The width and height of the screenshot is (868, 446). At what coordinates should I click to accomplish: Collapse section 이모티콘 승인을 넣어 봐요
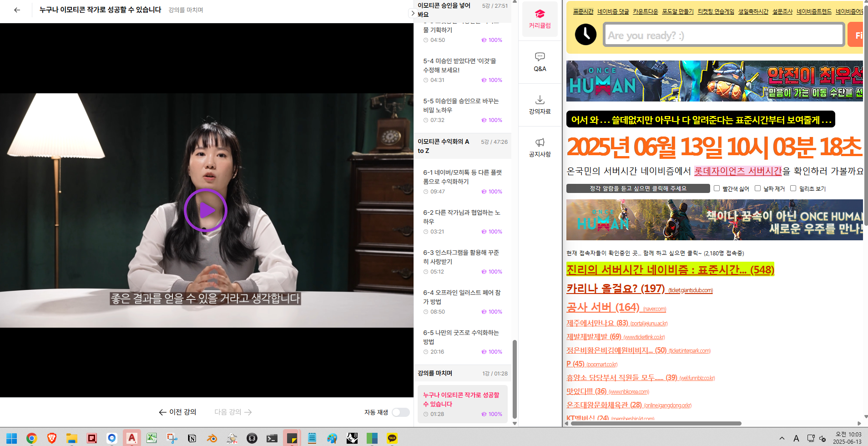point(463,10)
